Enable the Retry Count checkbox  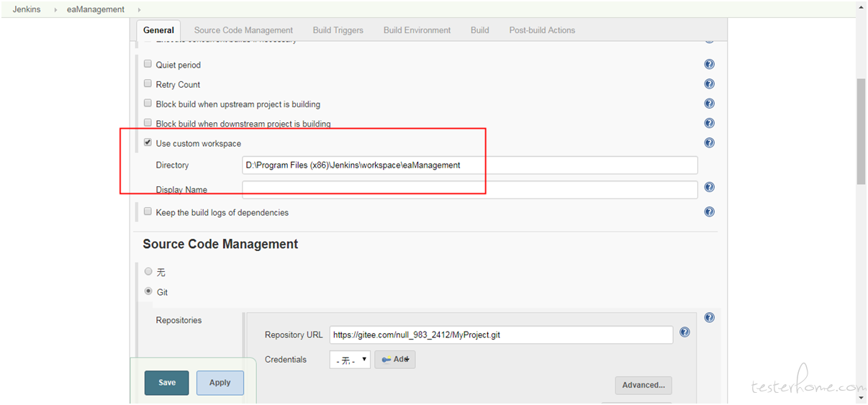tap(148, 83)
